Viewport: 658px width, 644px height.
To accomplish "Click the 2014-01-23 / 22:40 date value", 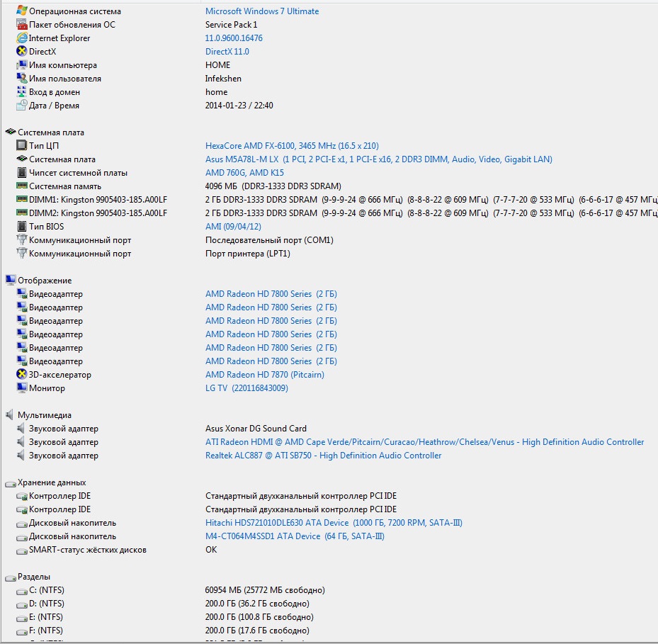I will click(239, 106).
